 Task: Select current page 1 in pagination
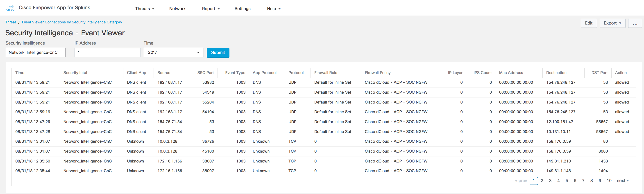pyautogui.click(x=533, y=181)
